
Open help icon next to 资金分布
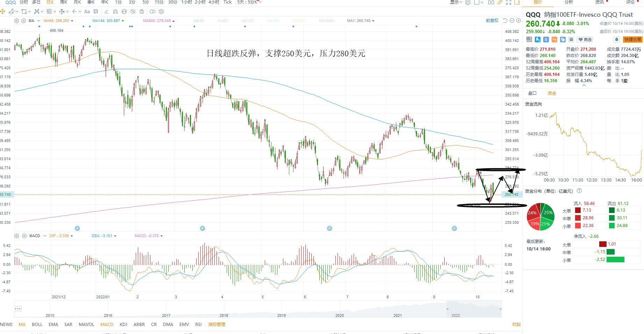click(x=579, y=191)
